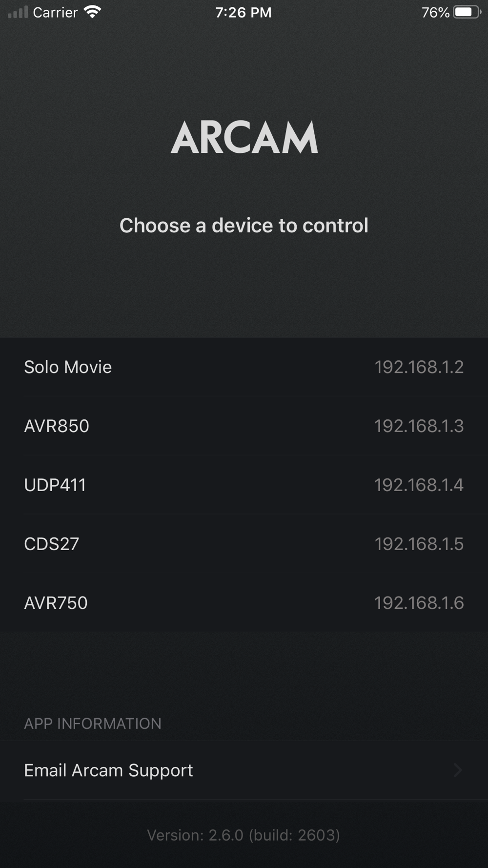Image resolution: width=488 pixels, height=868 pixels.
Task: Click the APP INFORMATION section header
Action: coord(93,723)
